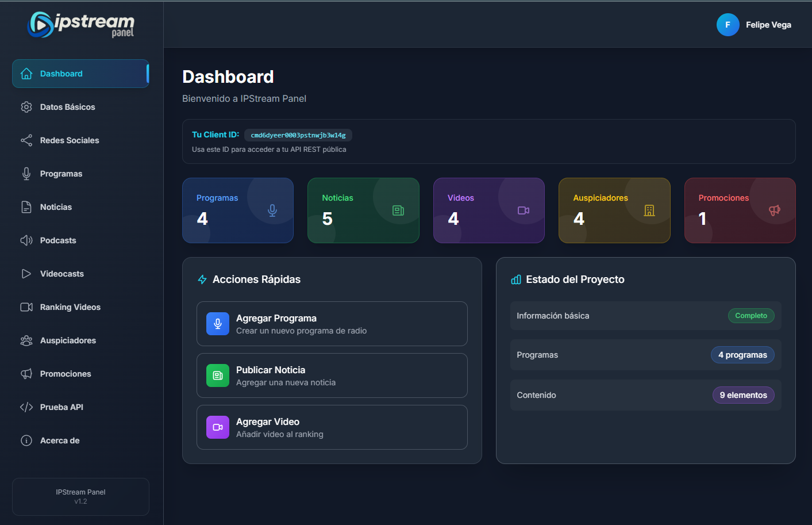Click the green Completo status badge

click(x=751, y=316)
